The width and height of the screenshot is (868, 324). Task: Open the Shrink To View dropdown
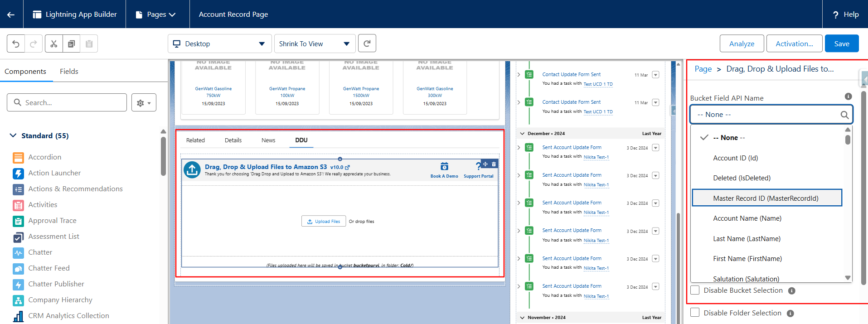pos(314,44)
